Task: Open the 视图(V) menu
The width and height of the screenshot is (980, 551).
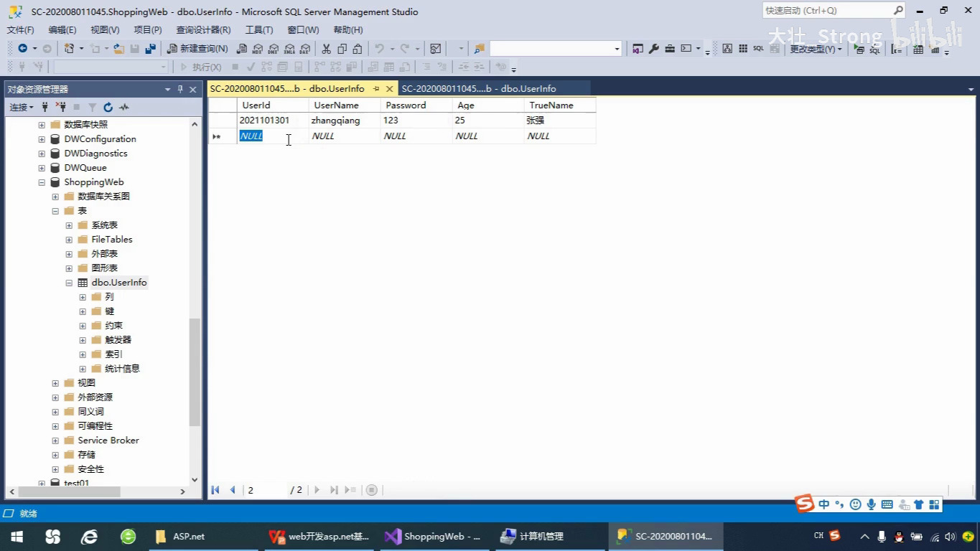Action: pyautogui.click(x=105, y=29)
